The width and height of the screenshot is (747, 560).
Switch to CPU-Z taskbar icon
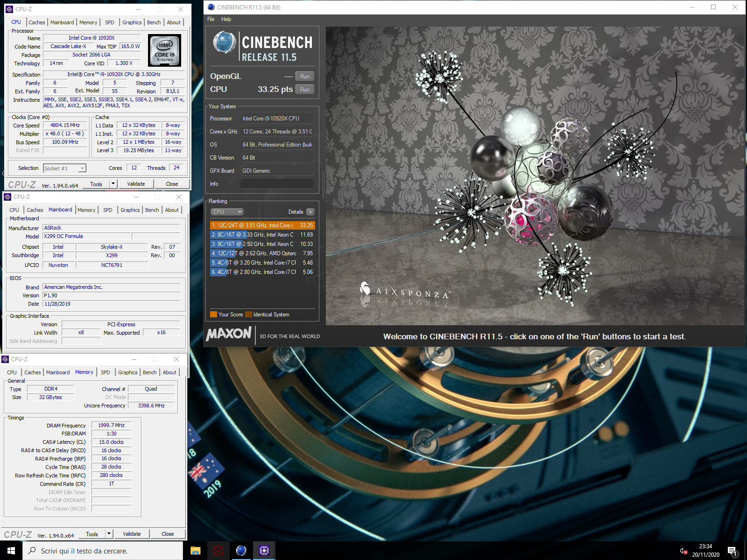264,551
